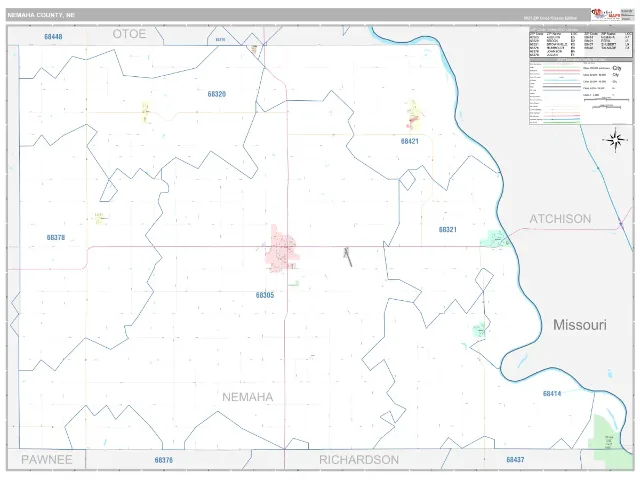Click the ZIP code label 68378

tap(56, 238)
